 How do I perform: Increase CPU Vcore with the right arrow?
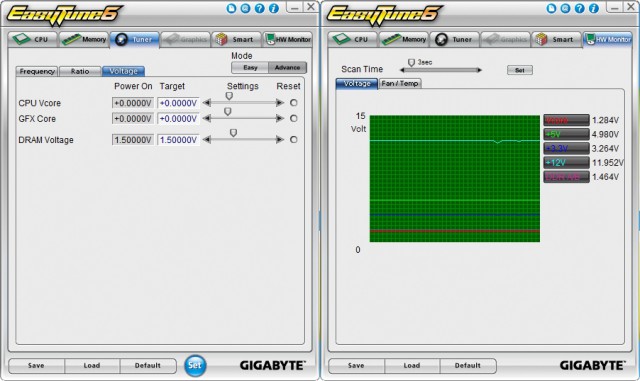pyautogui.click(x=280, y=103)
